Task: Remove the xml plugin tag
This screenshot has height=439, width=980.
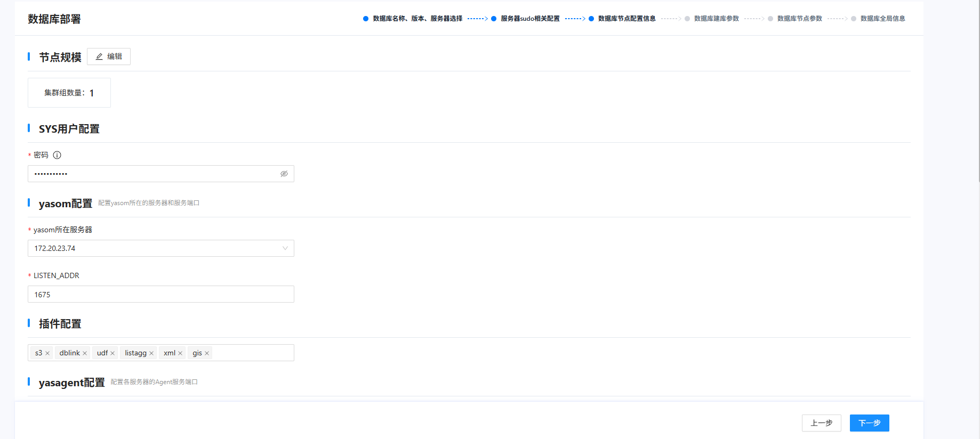Action: pos(180,353)
